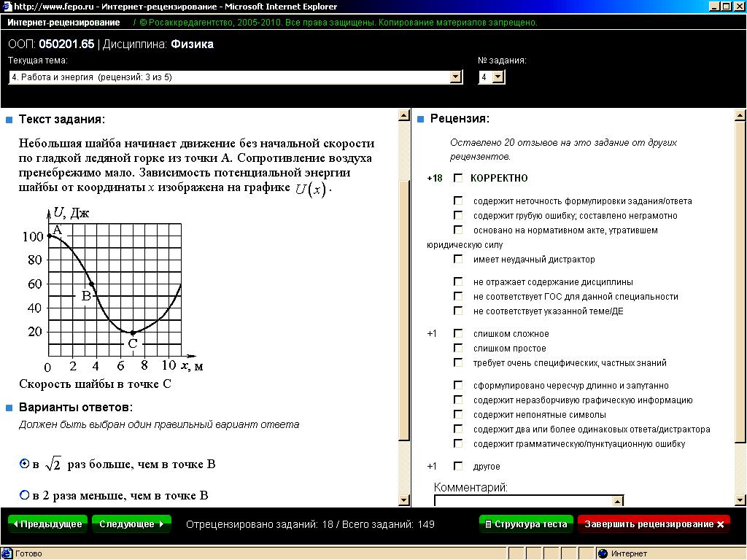Click the 'Скорость шайбы в точке C' text
Image resolution: width=747 pixels, height=560 pixels.
tap(95, 384)
